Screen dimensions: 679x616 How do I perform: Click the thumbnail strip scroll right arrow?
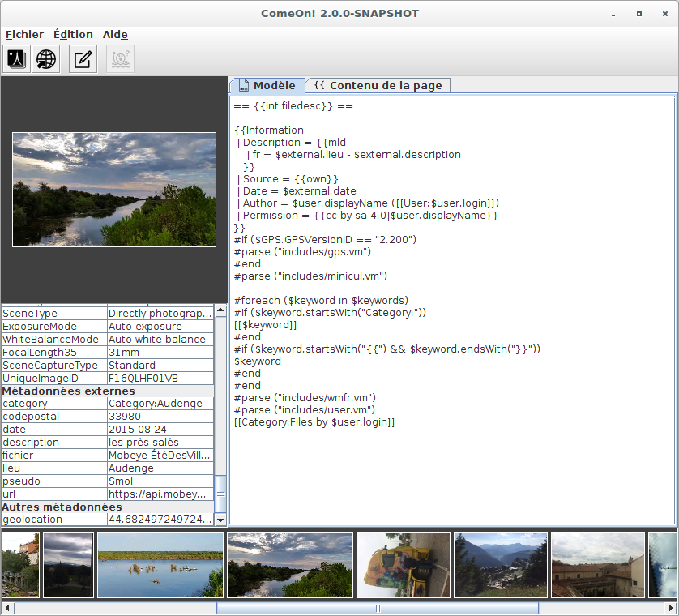670,608
